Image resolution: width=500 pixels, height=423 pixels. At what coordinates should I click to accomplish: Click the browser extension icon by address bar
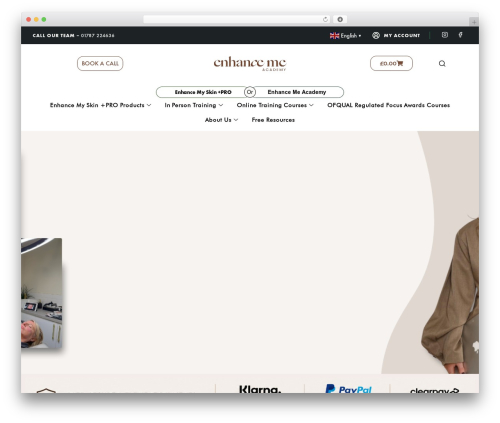click(x=340, y=19)
